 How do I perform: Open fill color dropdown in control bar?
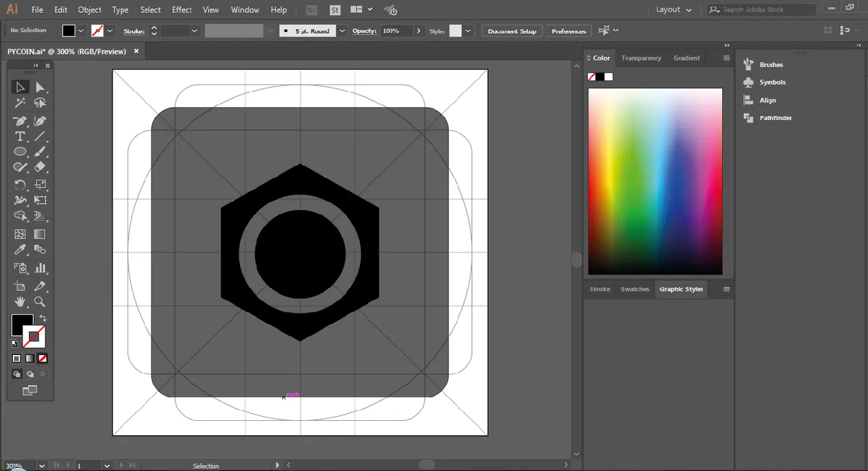[x=81, y=30]
